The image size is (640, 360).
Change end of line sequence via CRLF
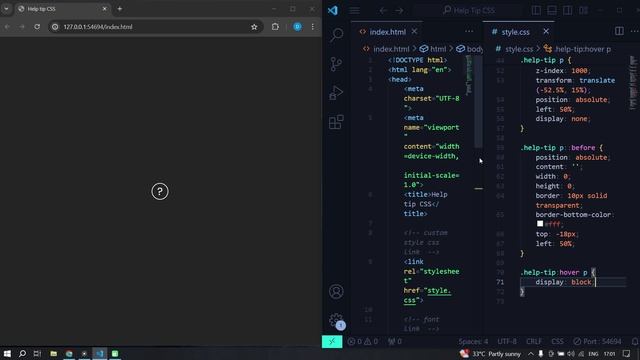(534, 341)
